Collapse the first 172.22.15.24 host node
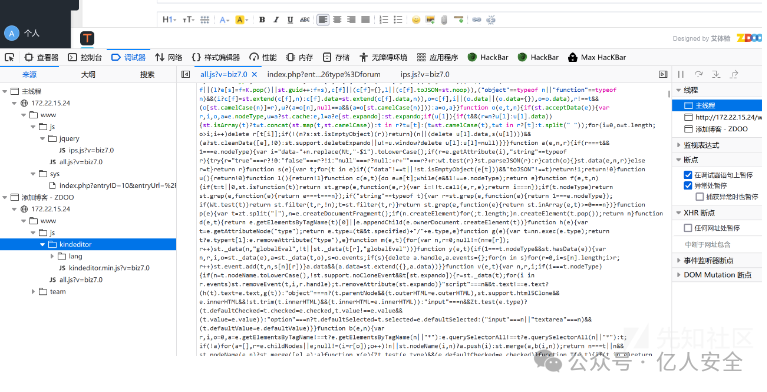The width and height of the screenshot is (767, 392). [x=14, y=103]
